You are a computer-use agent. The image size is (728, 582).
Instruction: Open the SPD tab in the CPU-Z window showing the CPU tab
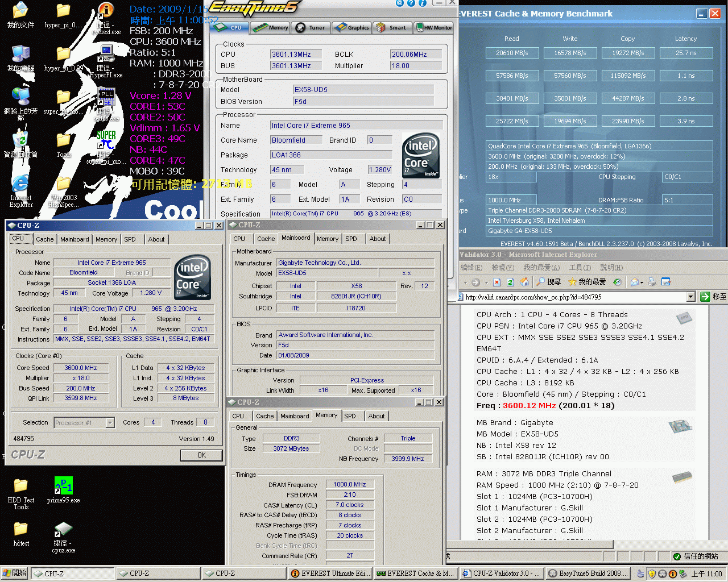pyautogui.click(x=130, y=239)
